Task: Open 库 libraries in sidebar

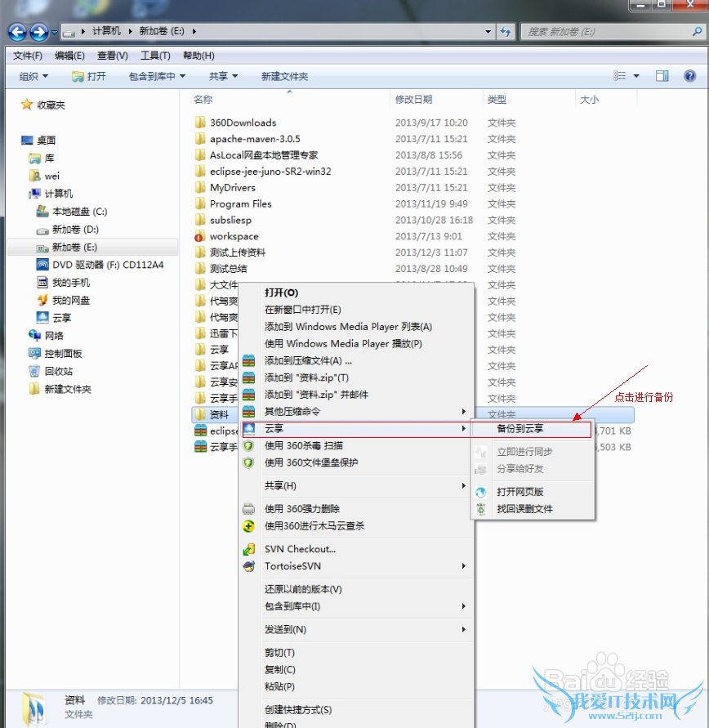Action: click(x=42, y=159)
